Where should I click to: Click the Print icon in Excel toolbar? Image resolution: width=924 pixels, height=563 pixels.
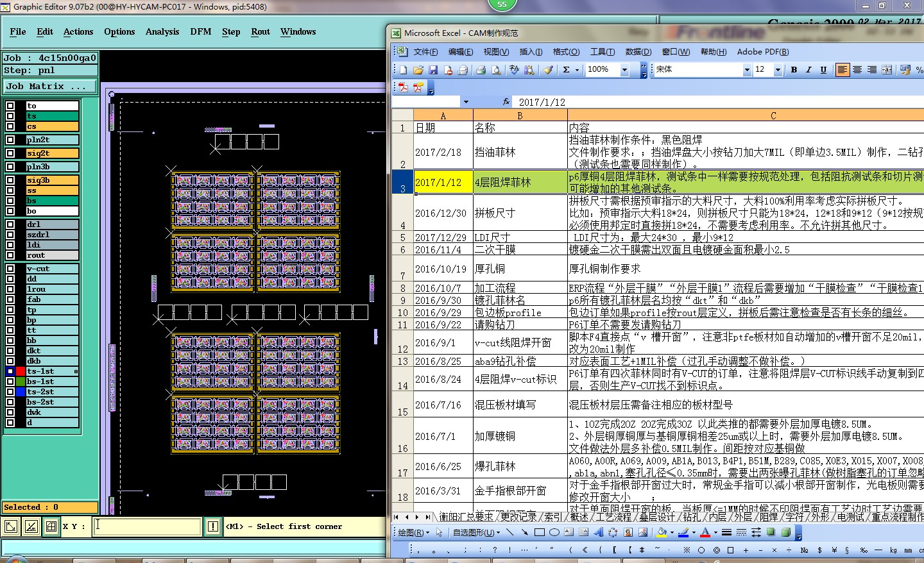(481, 70)
